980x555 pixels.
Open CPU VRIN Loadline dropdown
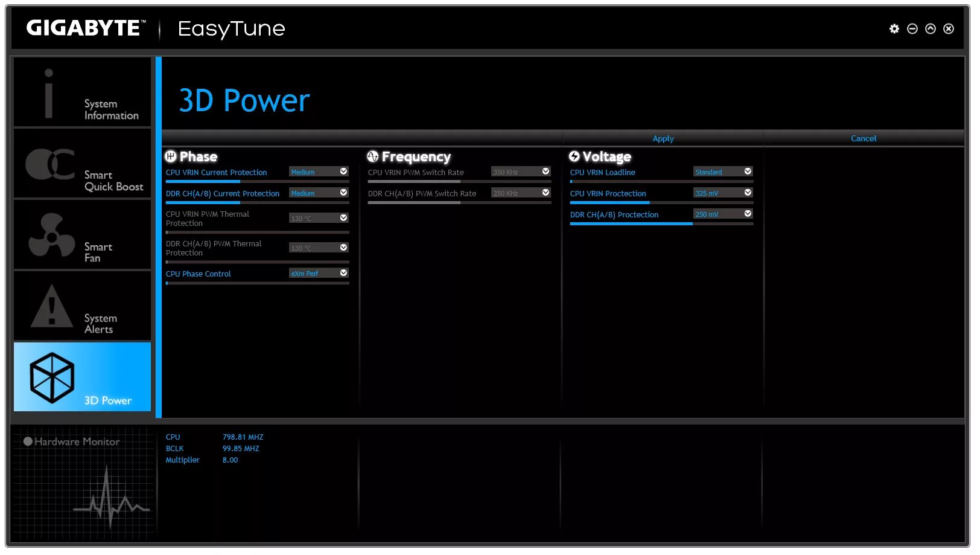(x=723, y=172)
